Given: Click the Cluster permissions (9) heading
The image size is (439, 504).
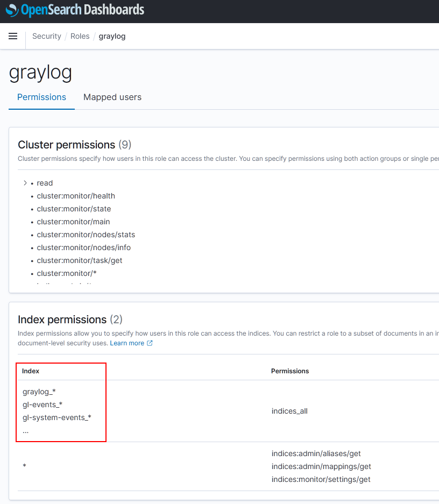Looking at the screenshot, I should click(x=75, y=145).
